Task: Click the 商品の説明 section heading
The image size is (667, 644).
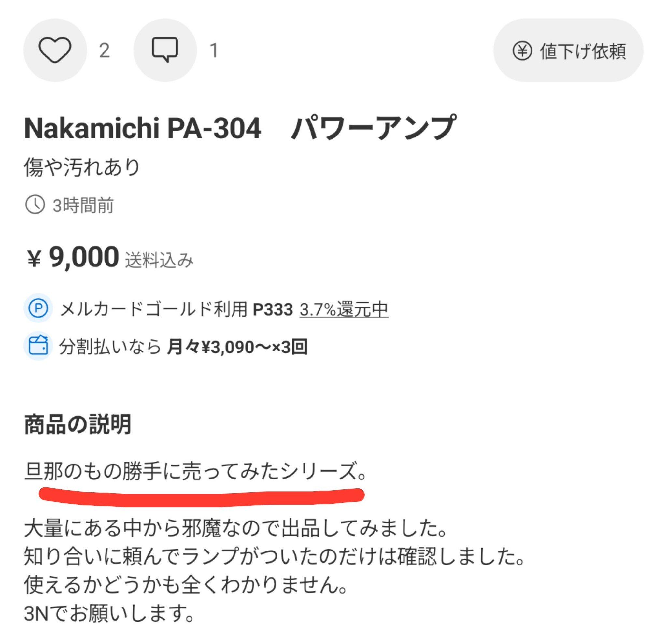Action: click(78, 424)
